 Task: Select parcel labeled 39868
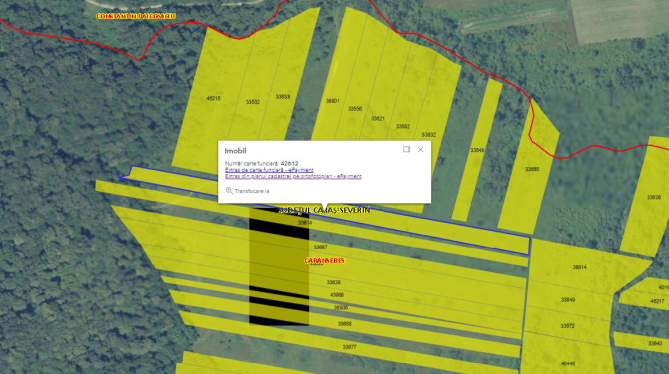tap(345, 324)
